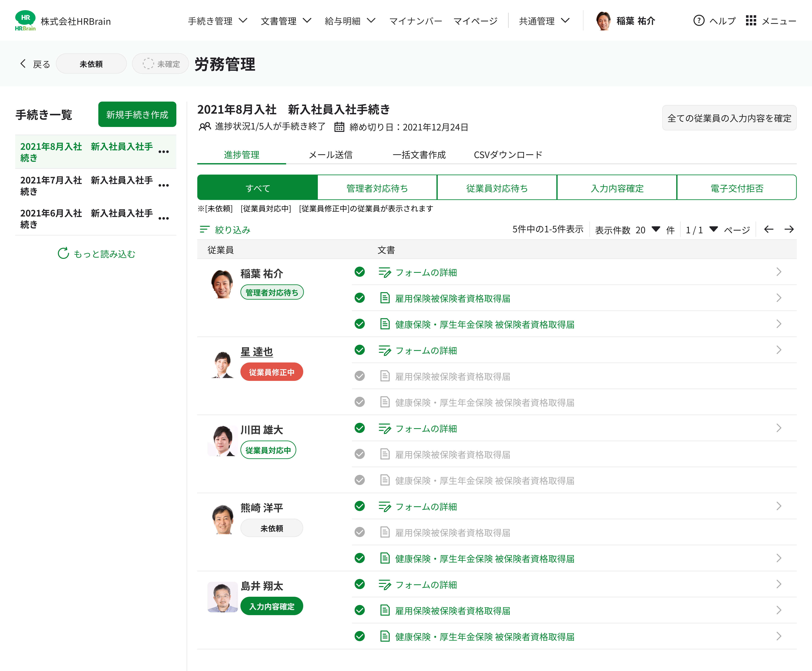Open the grid menu icon
Image resolution: width=812 pixels, height=671 pixels.
click(x=751, y=20)
